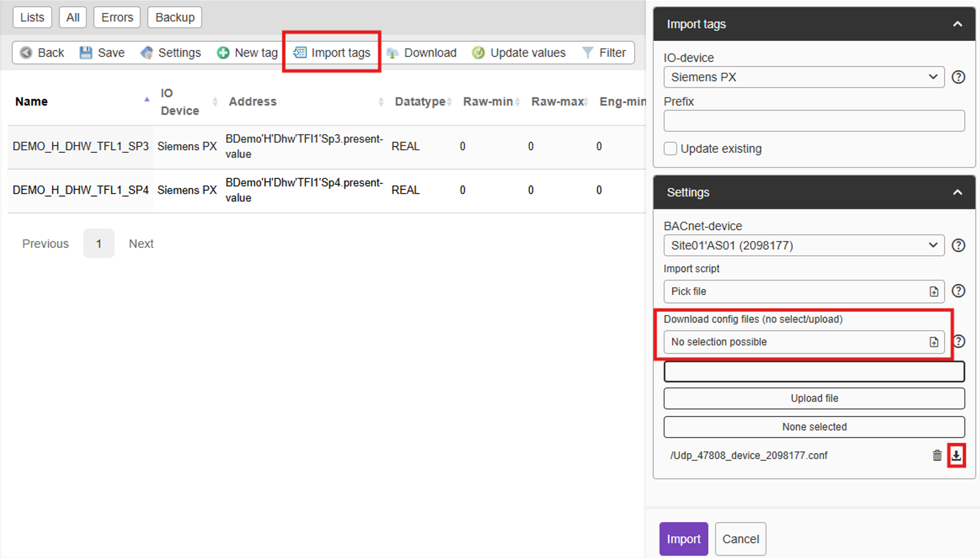
Task: Show help for IO-device
Action: [x=958, y=77]
